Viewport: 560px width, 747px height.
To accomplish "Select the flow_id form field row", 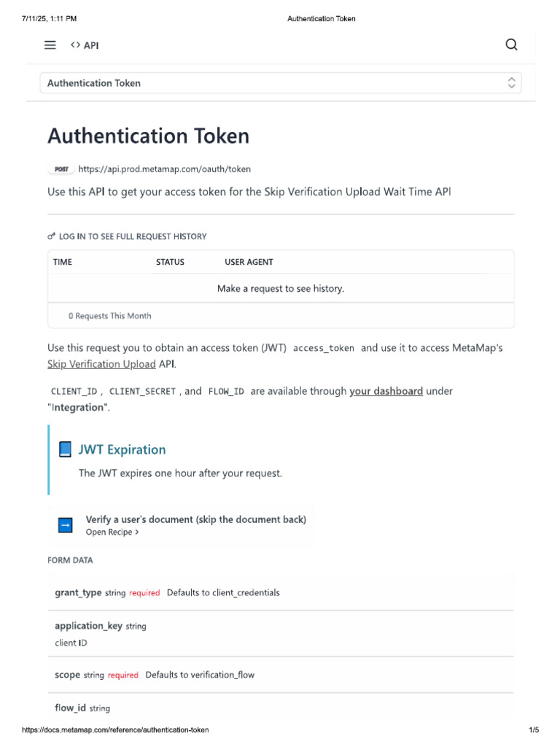I will [281, 708].
